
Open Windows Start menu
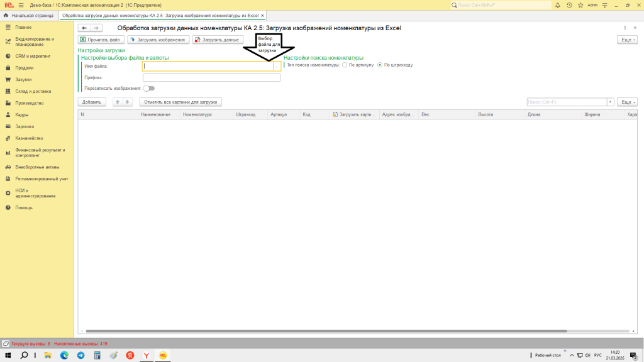coord(8,356)
